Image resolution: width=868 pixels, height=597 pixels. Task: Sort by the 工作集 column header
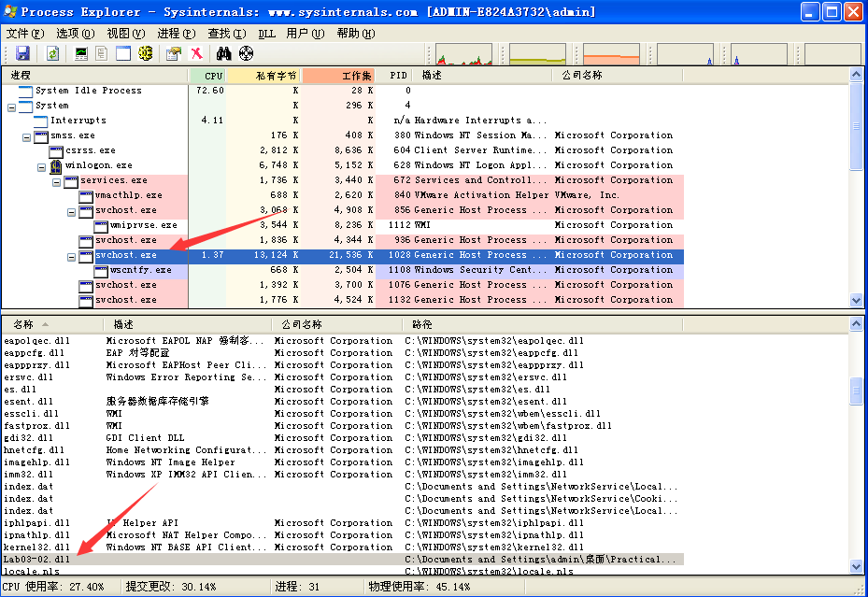click(339, 76)
